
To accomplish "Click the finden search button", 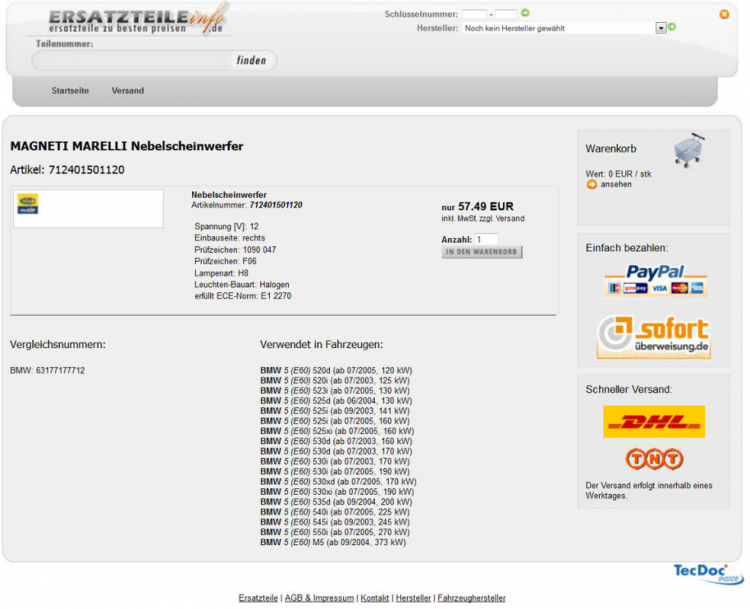I will [251, 60].
